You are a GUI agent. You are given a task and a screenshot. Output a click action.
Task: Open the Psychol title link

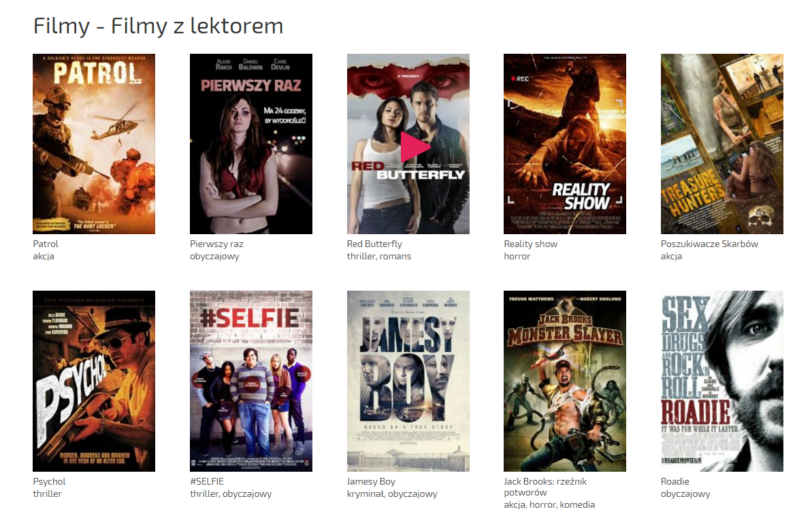coord(49,482)
